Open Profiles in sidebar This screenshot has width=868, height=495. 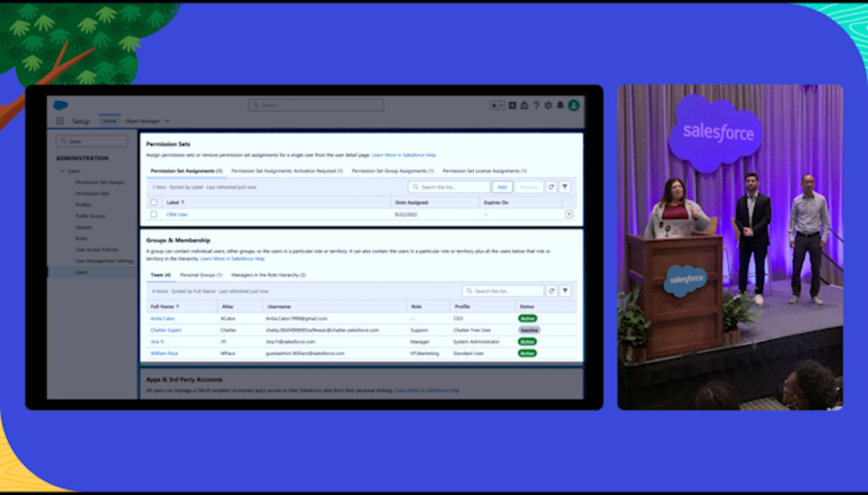tap(83, 205)
